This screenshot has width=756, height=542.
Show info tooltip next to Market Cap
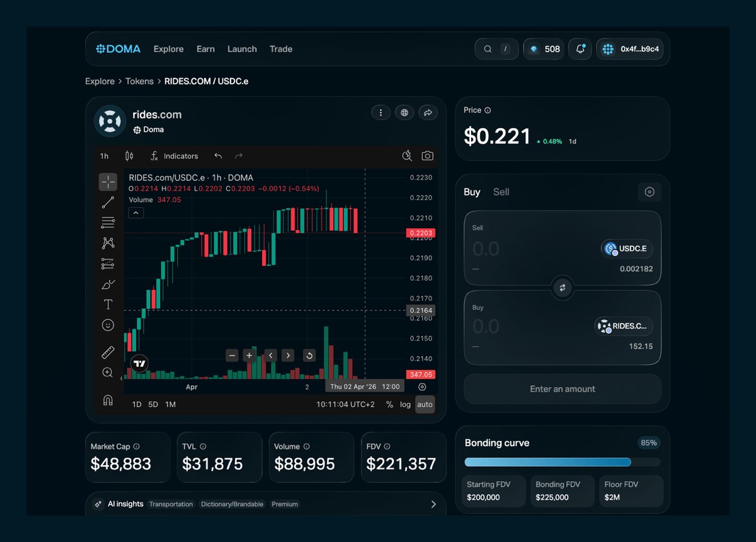(136, 446)
